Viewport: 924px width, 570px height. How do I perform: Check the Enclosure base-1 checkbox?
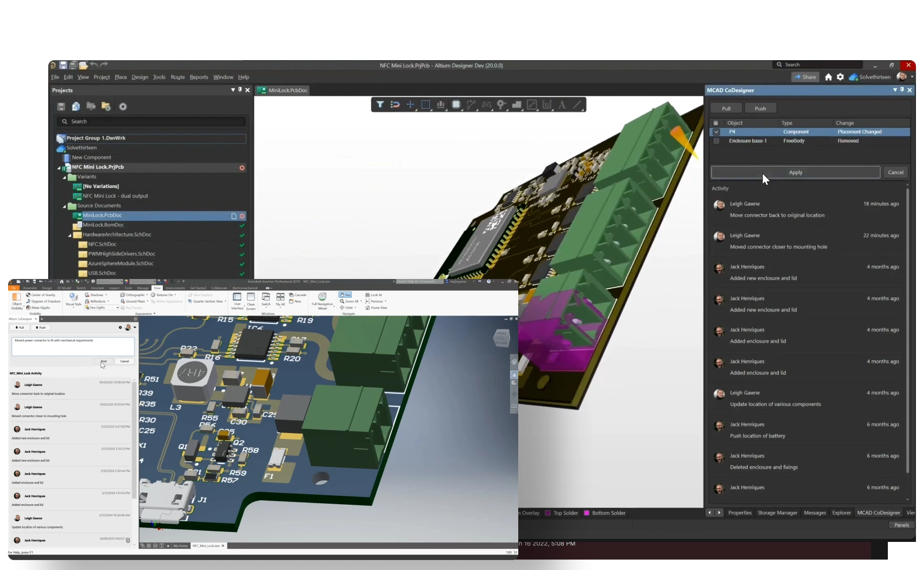tap(716, 141)
